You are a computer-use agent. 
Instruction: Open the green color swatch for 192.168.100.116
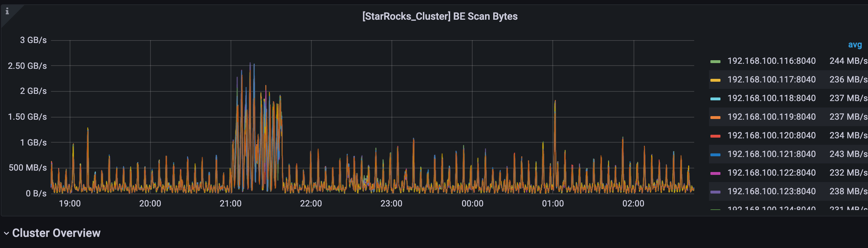715,62
